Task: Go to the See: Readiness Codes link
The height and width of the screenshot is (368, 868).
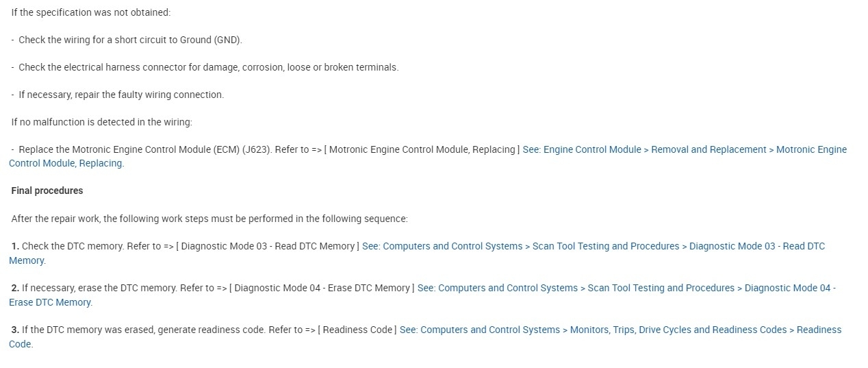Action: tap(620, 330)
